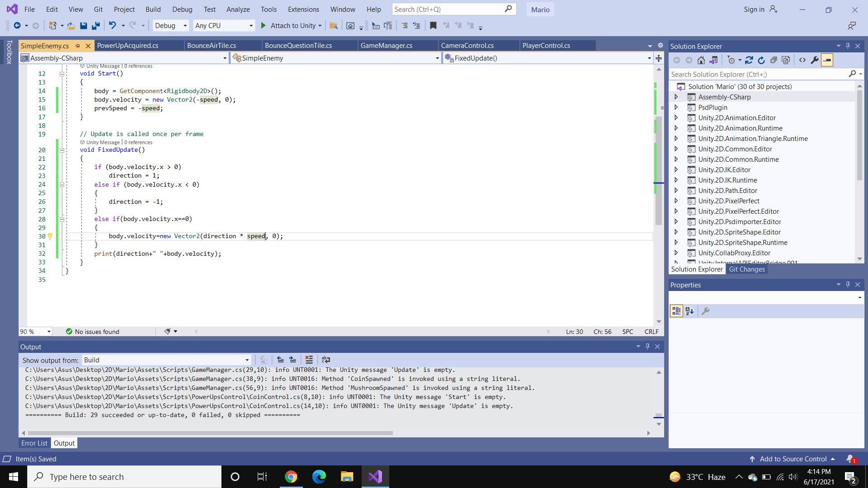The image size is (868, 488).
Task: Open Google Chrome from the taskbar
Action: click(291, 477)
